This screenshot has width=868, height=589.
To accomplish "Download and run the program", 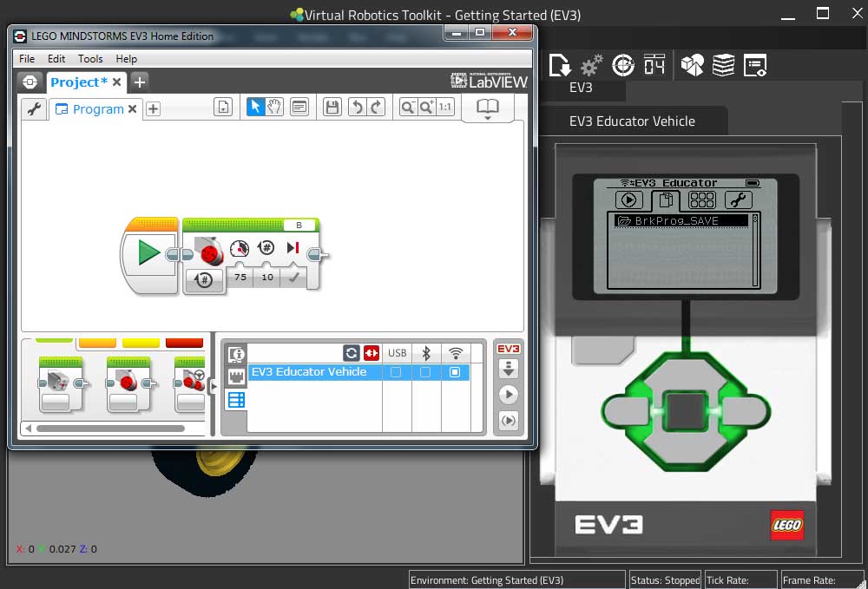I will tap(508, 395).
